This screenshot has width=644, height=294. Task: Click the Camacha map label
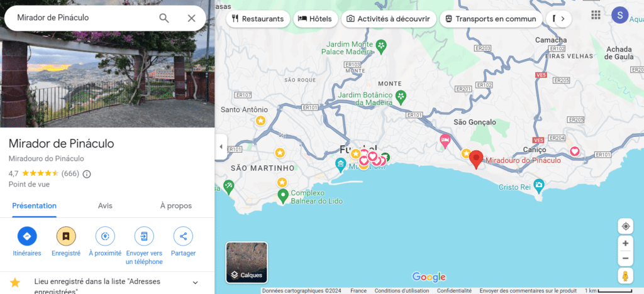551,40
